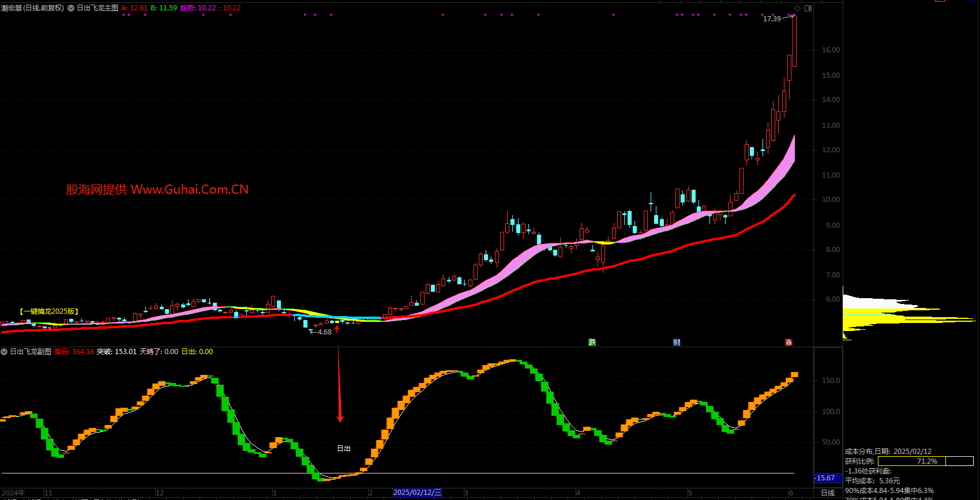Click the -1.36处获利盘 line
This screenshot has height=500, width=980.
click(x=868, y=471)
